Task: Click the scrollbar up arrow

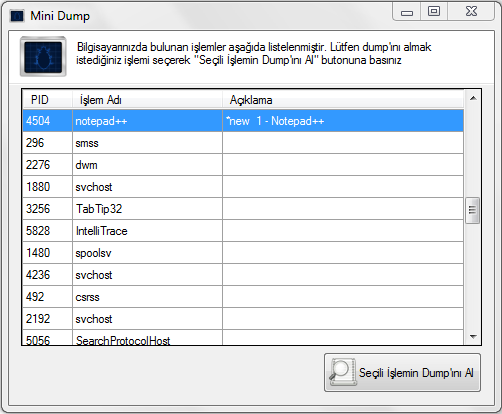Action: pyautogui.click(x=473, y=98)
